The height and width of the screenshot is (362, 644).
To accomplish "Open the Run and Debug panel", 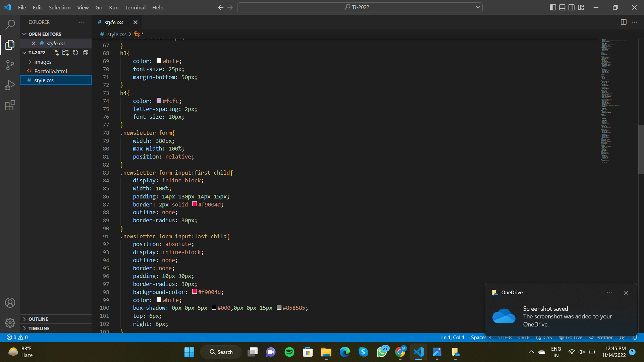I will (x=10, y=85).
